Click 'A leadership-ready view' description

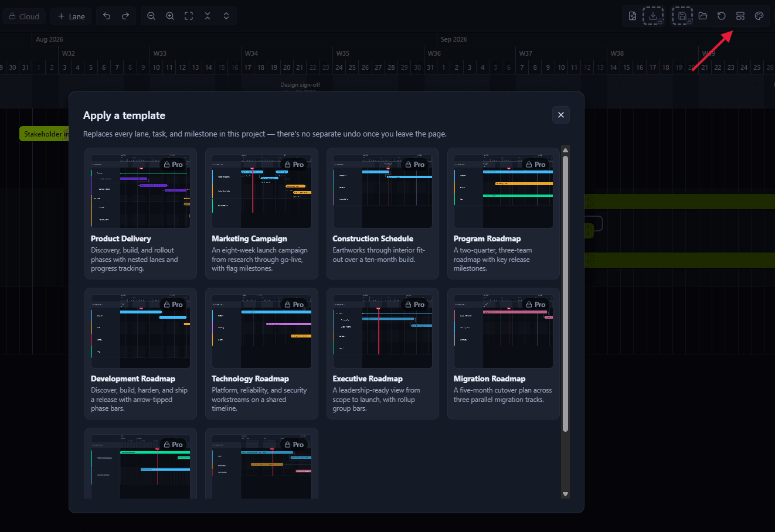376,400
